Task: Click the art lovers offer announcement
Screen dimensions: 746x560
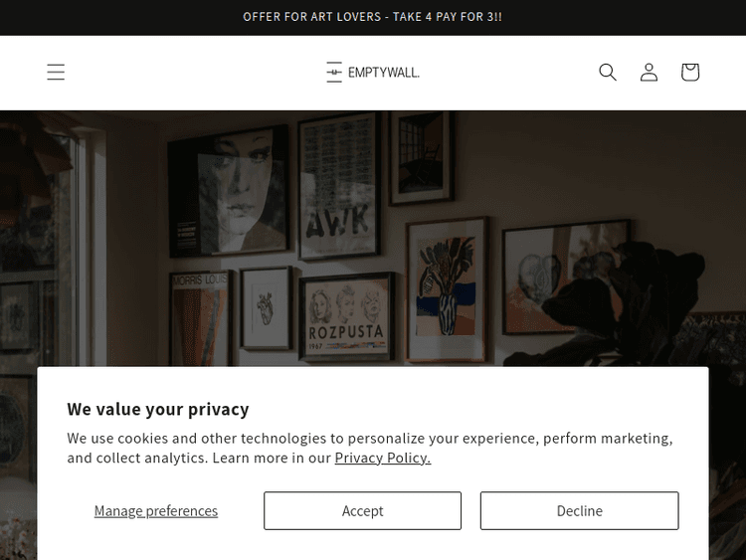Action: coord(373,18)
